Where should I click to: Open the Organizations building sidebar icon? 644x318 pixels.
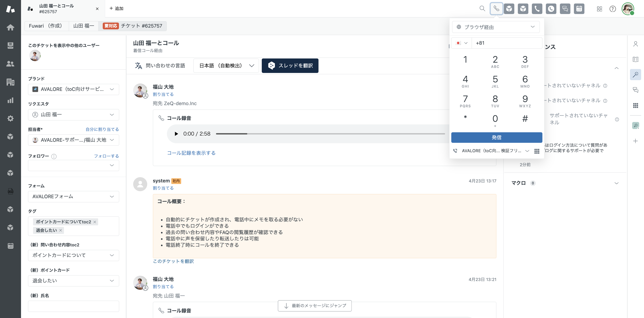pyautogui.click(x=10, y=82)
